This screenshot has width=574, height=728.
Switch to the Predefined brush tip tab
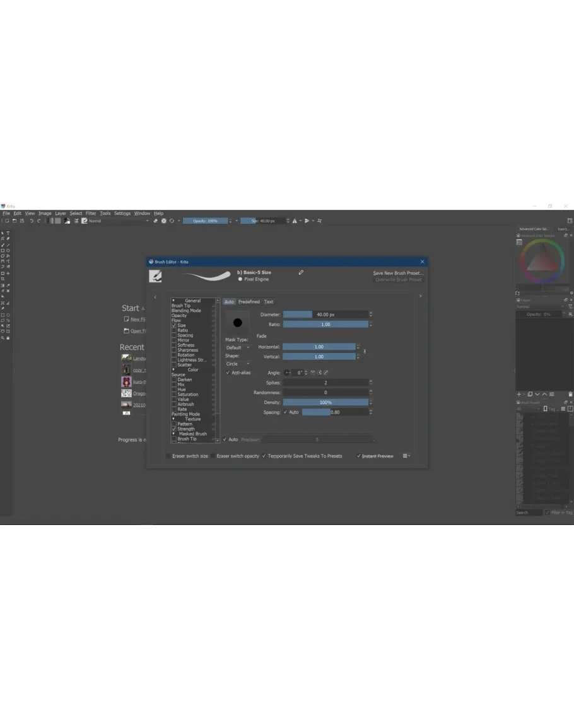tap(249, 301)
